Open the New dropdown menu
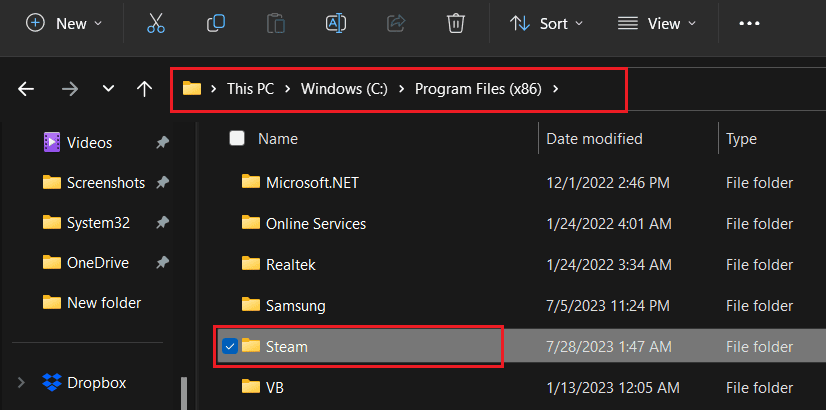The image size is (826, 410). pos(65,24)
